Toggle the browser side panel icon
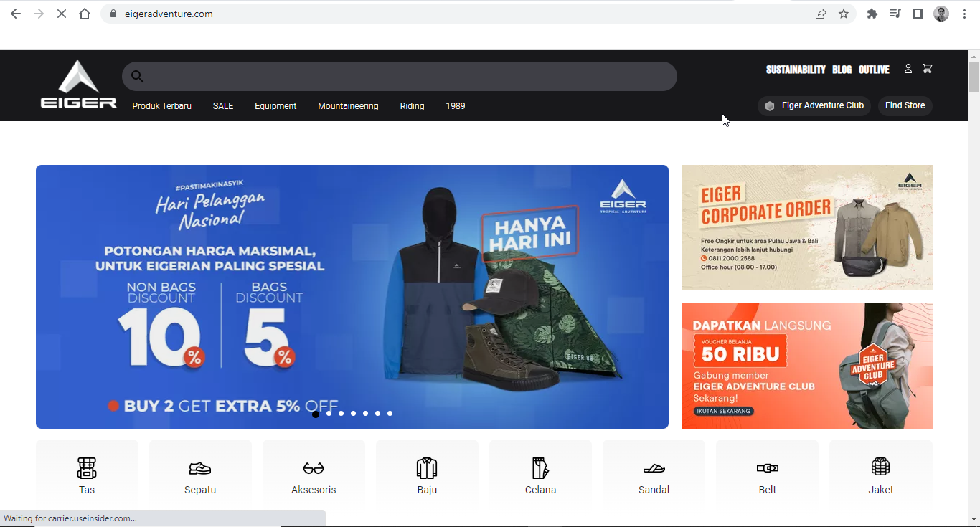This screenshot has width=980, height=527. [918, 14]
